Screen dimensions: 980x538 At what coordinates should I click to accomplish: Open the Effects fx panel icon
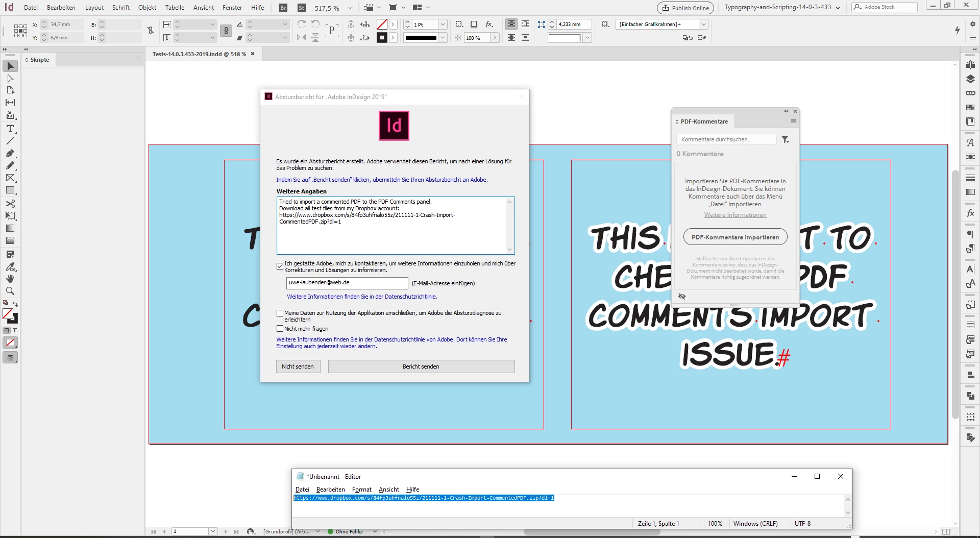click(970, 213)
